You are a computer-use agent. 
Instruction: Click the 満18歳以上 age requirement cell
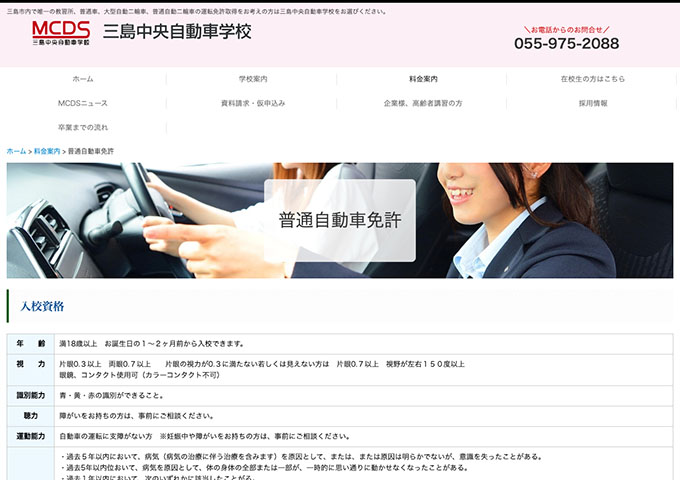[363, 344]
